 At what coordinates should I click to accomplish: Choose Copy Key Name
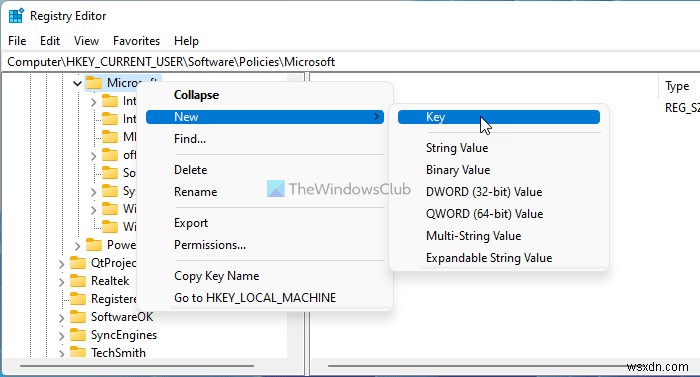(217, 276)
